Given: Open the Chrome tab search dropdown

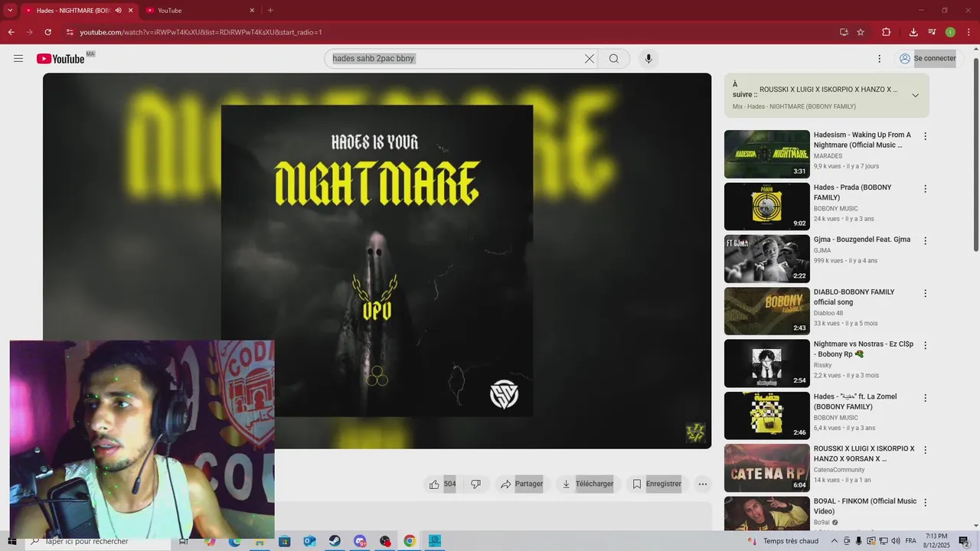Looking at the screenshot, I should (10, 11).
